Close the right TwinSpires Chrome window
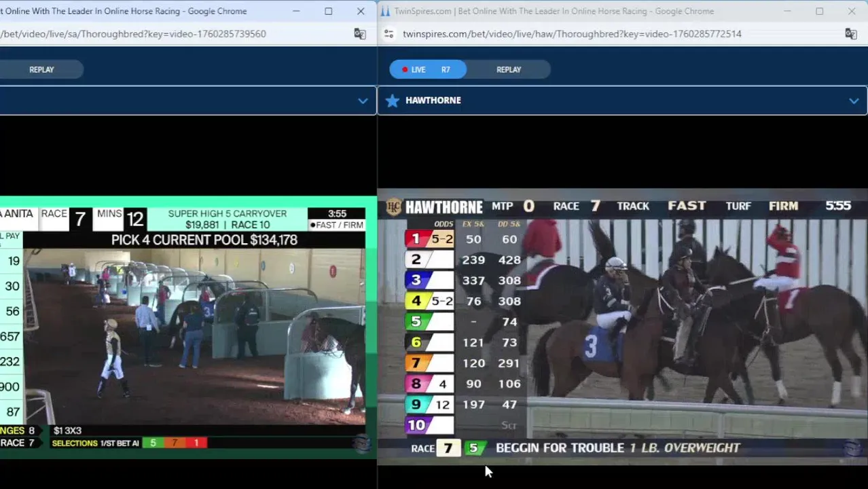The height and width of the screenshot is (489, 868). [852, 11]
